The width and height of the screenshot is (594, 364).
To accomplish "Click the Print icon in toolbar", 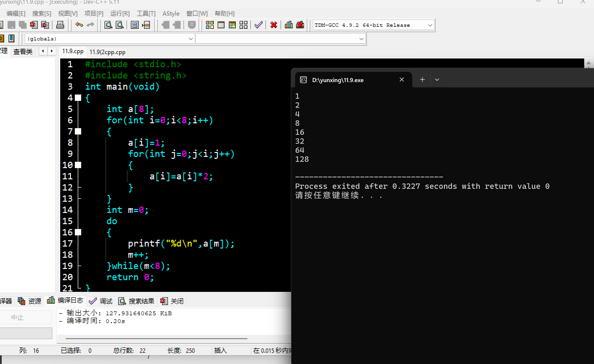I will (60, 25).
